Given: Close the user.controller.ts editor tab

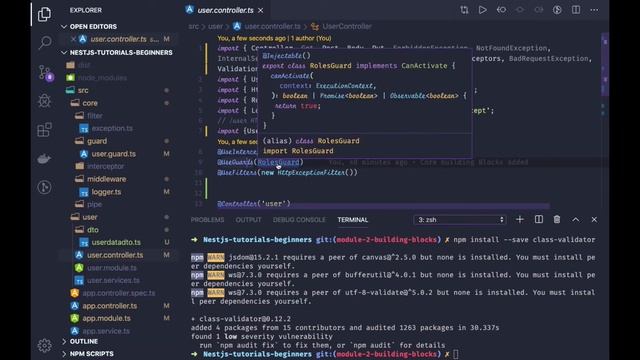Looking at the screenshot, I should click(x=260, y=10).
